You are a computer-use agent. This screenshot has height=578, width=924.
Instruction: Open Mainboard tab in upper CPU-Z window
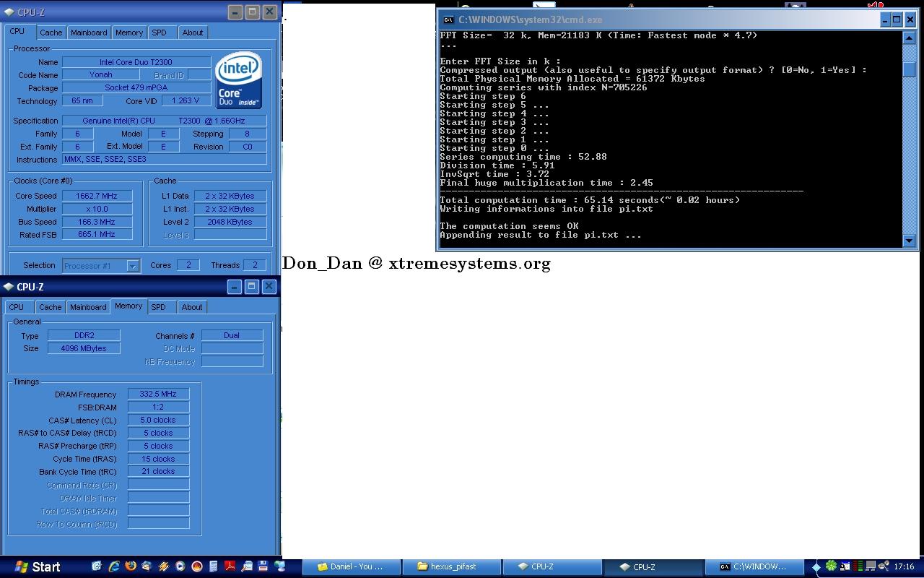click(89, 33)
